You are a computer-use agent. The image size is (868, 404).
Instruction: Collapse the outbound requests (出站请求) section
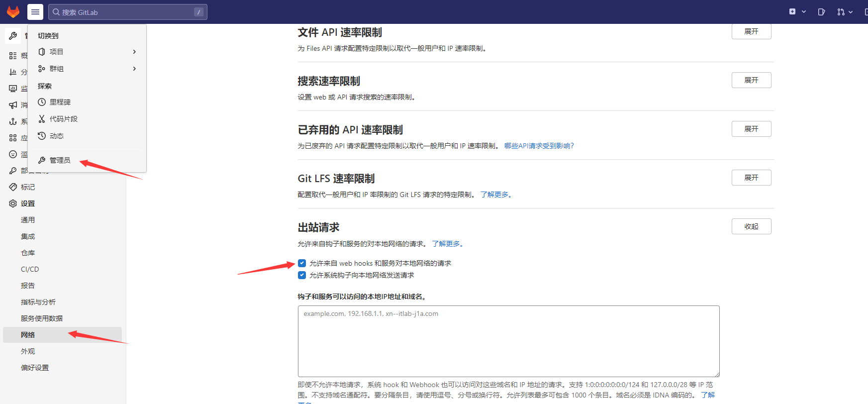coord(751,226)
